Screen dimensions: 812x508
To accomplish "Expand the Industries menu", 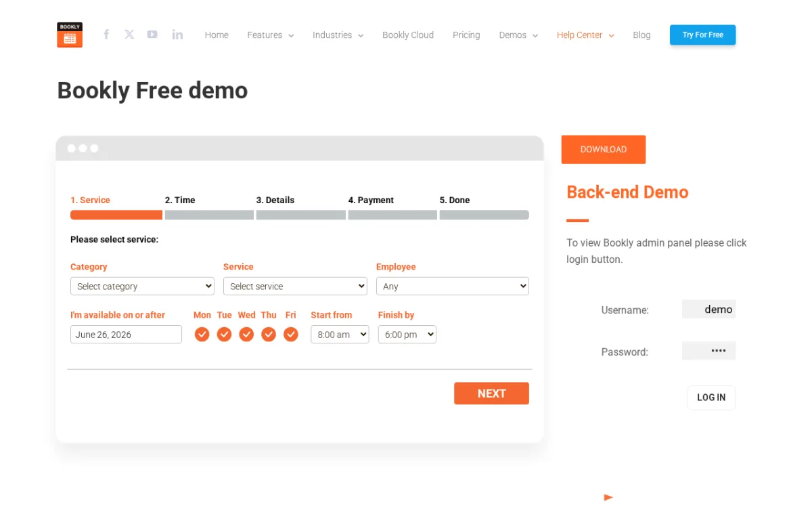I will [x=338, y=35].
